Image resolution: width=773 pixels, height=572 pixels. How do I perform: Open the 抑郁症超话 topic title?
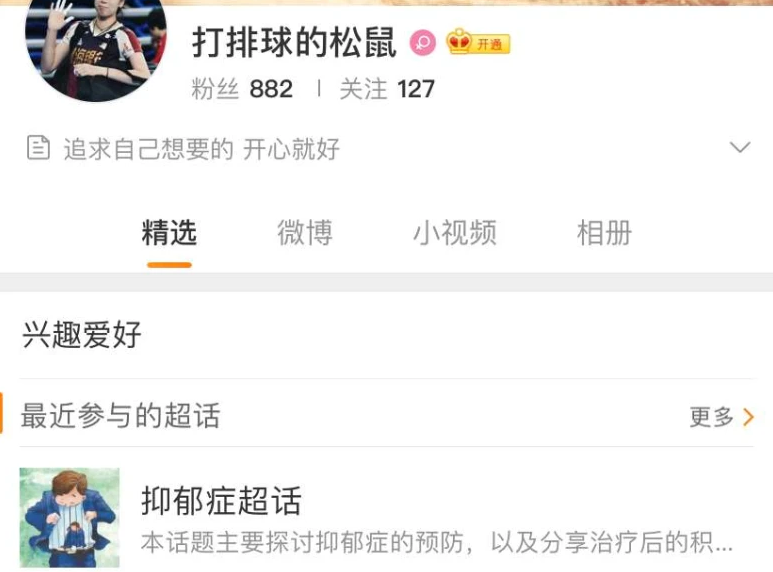221,500
